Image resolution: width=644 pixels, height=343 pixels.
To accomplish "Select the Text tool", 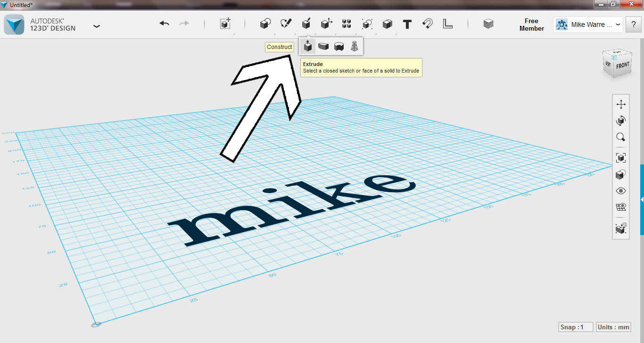I will coord(407,24).
